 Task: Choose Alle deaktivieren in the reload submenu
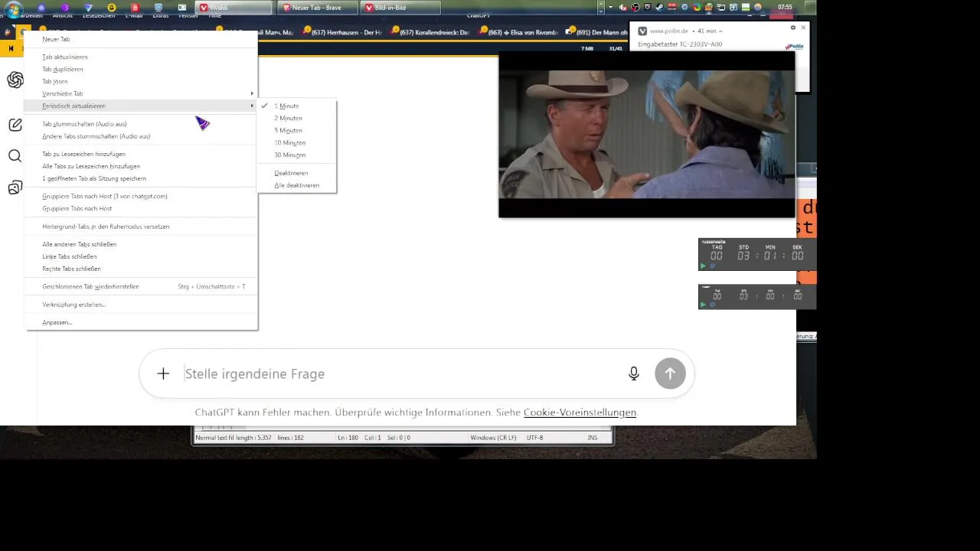(297, 185)
